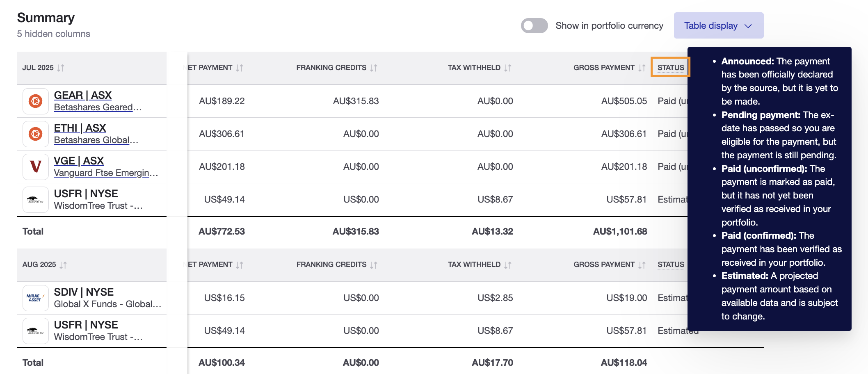This screenshot has height=374, width=868.
Task: Click the Betashares logo next to GEAR
Action: click(x=35, y=100)
